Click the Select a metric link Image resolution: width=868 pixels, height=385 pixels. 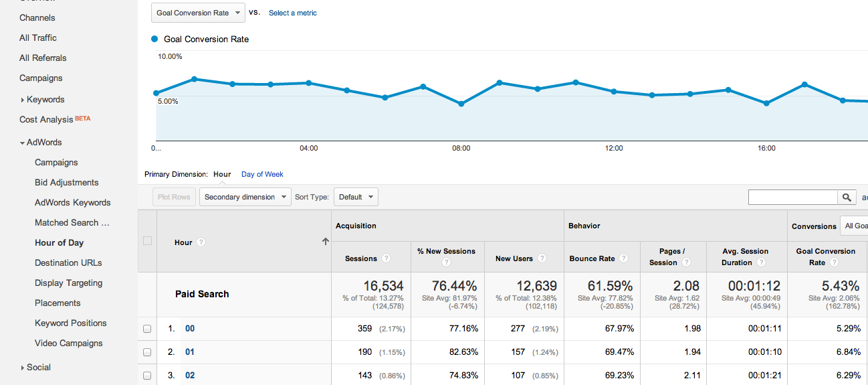tap(292, 13)
